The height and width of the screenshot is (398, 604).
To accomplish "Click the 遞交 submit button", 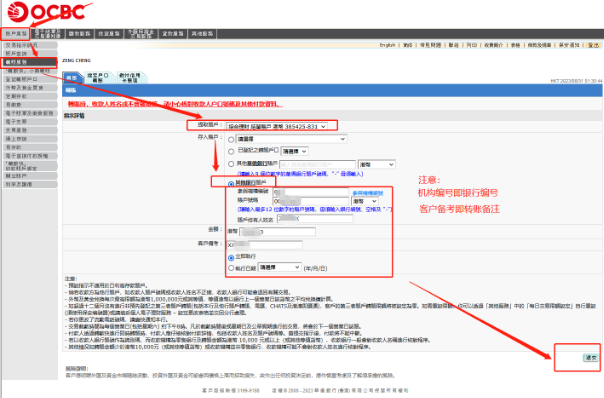I will point(591,358).
